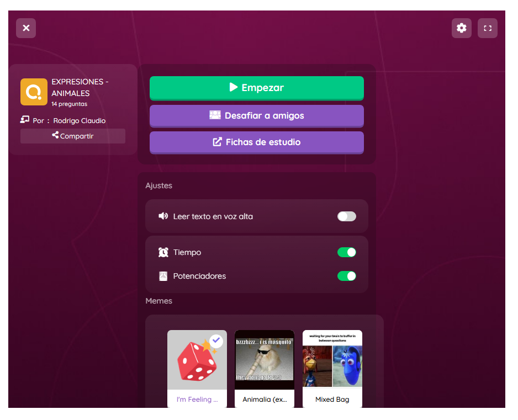This screenshot has width=518, height=420.
Task: Disable the Tiempo toggle
Action: (347, 252)
